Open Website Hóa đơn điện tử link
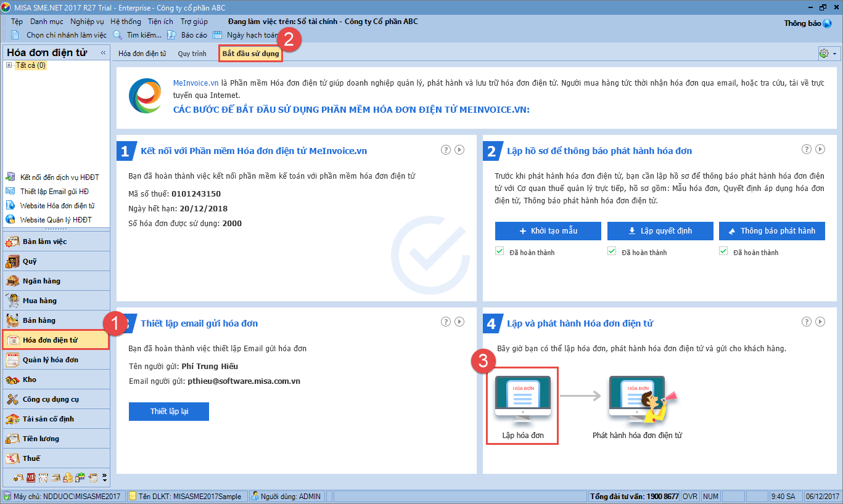Screen dimensions: 843x504 tap(57, 206)
